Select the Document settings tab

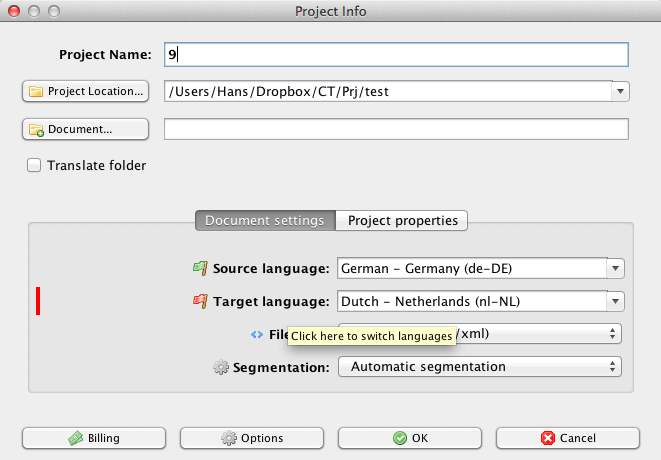pos(264,220)
